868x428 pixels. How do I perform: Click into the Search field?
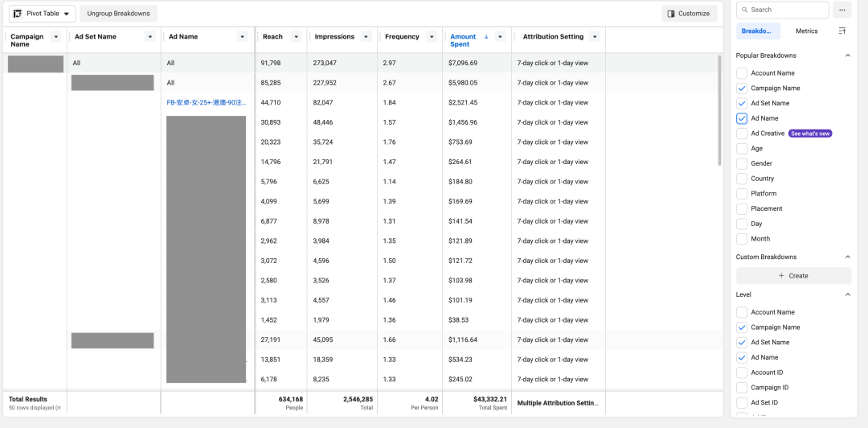coord(783,10)
